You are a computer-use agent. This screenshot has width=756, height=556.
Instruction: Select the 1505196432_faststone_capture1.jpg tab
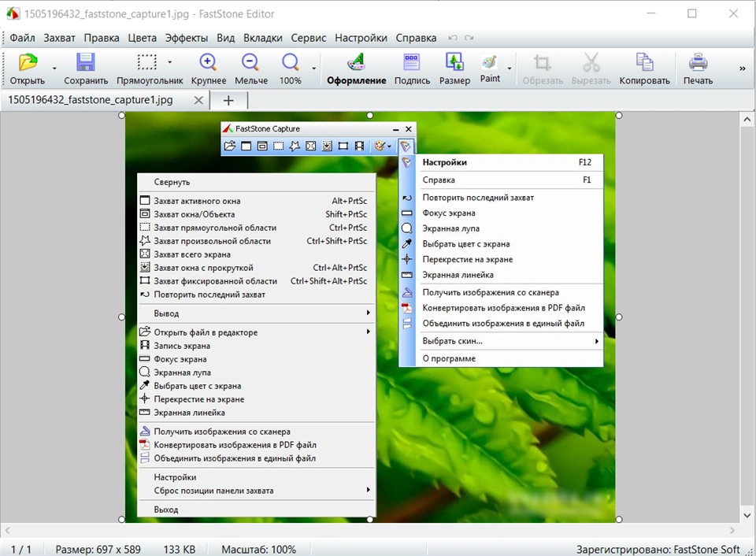[x=91, y=100]
